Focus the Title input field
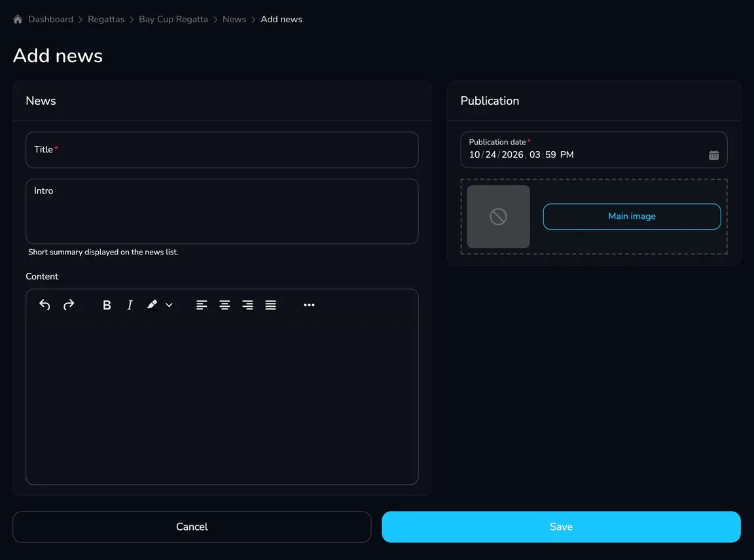754x560 pixels. (x=222, y=150)
